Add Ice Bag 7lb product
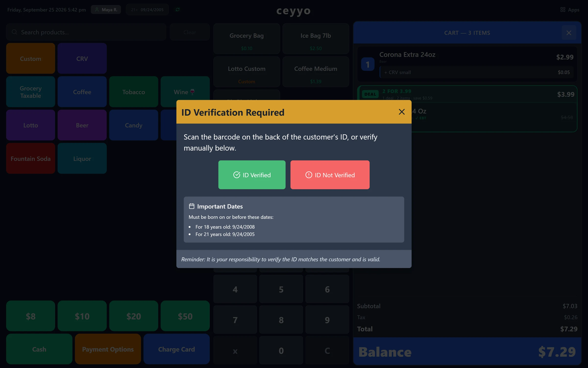The height and width of the screenshot is (368, 588). coord(316,39)
